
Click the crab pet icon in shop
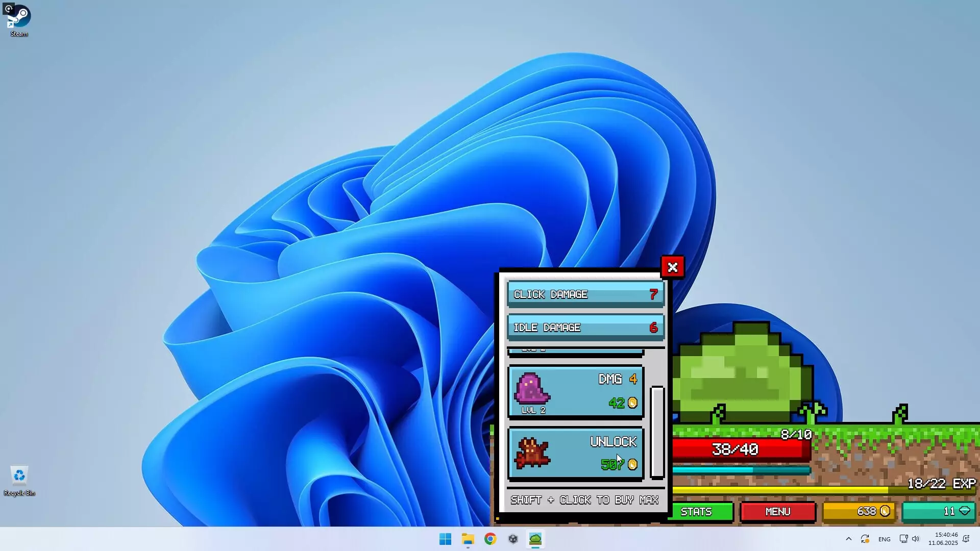[533, 453]
